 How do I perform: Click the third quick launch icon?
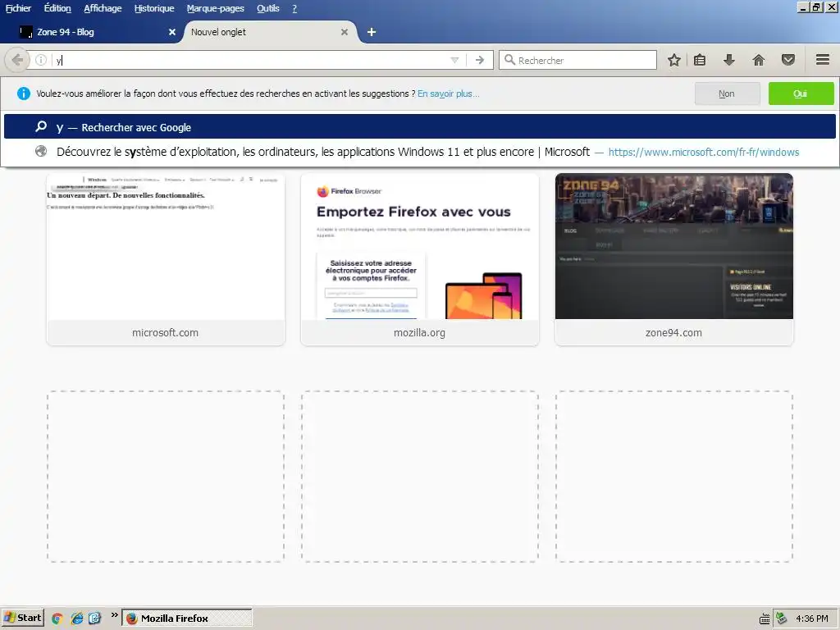(94, 619)
